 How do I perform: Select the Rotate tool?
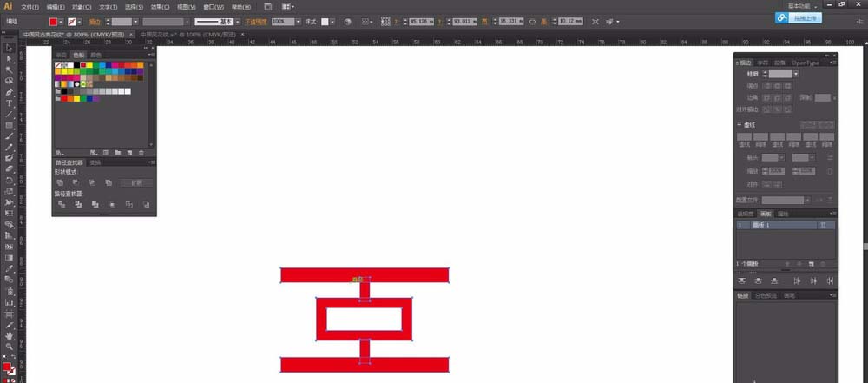pos(9,181)
